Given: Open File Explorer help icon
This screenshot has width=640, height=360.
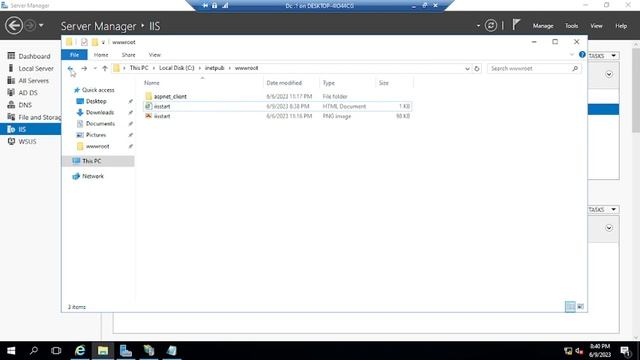Looking at the screenshot, I should coord(582,55).
